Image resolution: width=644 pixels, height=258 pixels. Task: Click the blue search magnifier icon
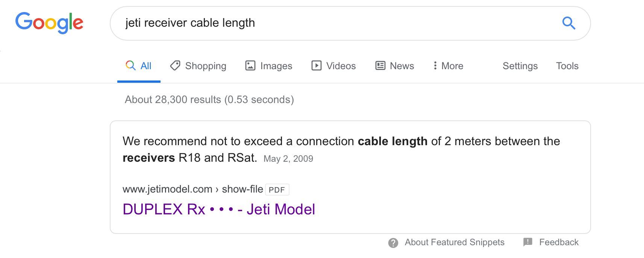click(568, 23)
